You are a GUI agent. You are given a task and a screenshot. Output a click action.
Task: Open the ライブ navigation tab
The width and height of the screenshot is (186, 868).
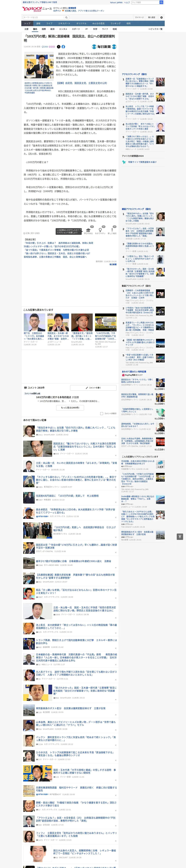pyautogui.click(x=49, y=24)
